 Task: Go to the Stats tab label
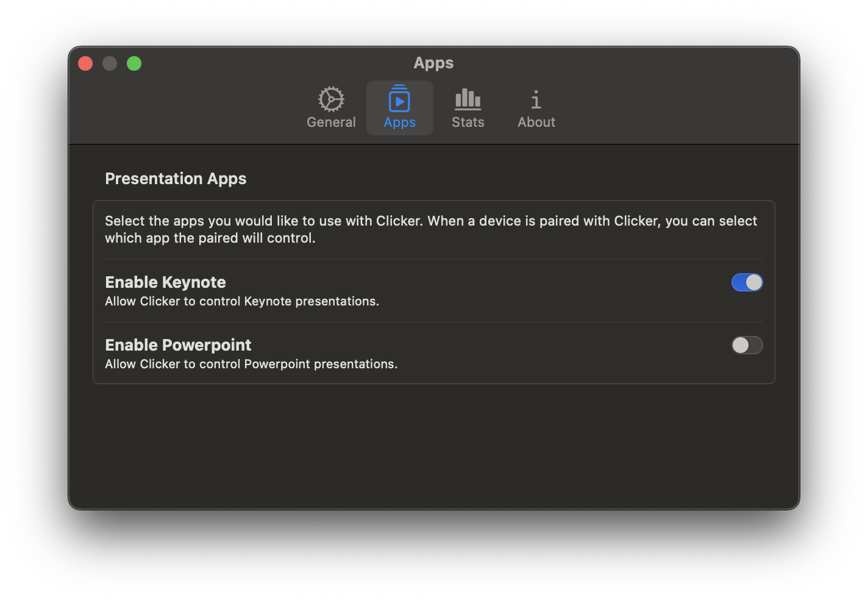pyautogui.click(x=468, y=123)
